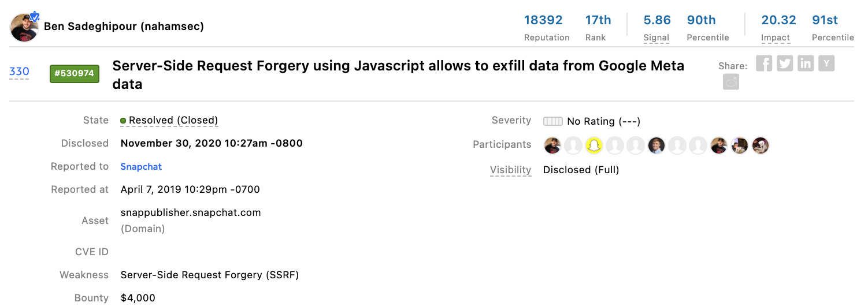868x306 pixels.
Task: Share report on Twitter
Action: 785,64
